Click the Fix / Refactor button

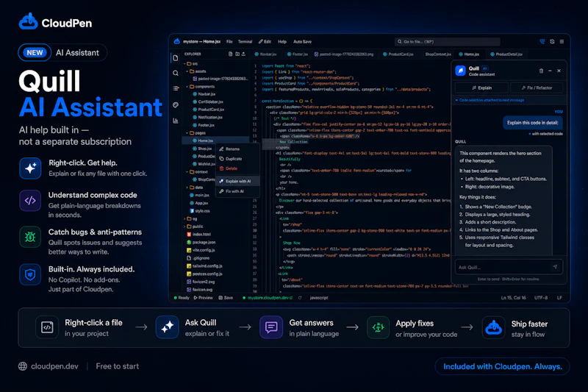coord(537,88)
